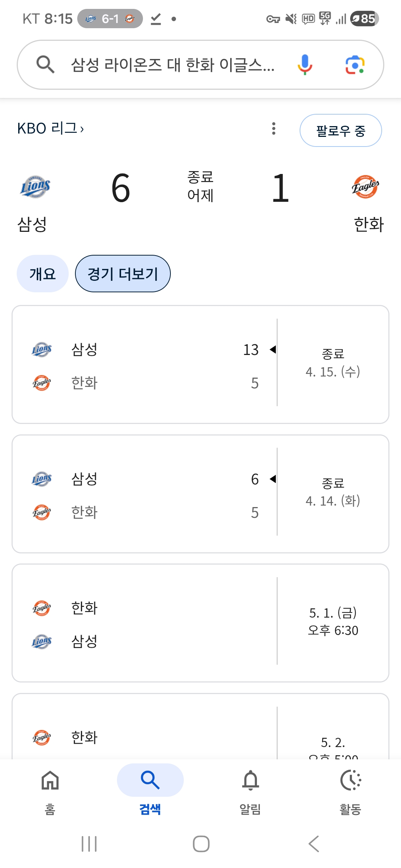Tap the voice search microphone icon
Image resolution: width=401 pixels, height=868 pixels.
[304, 65]
